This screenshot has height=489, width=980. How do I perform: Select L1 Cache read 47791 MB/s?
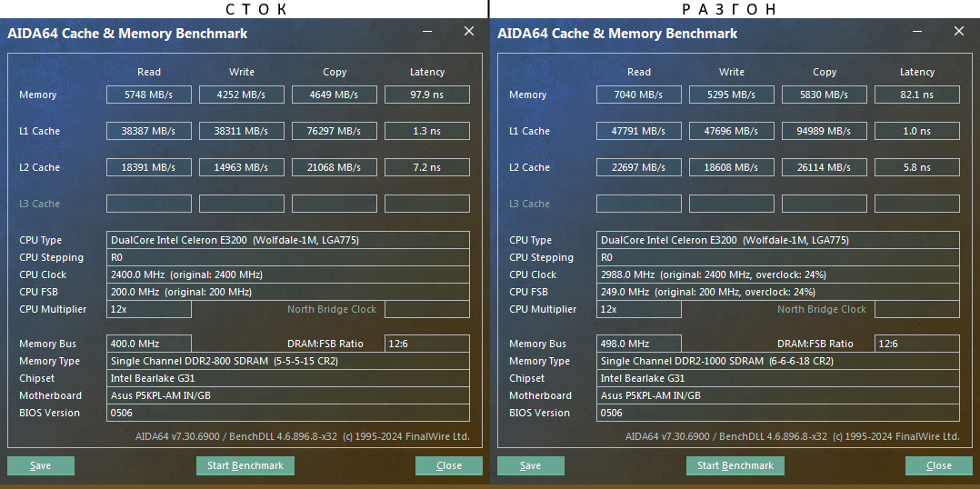pyautogui.click(x=639, y=131)
